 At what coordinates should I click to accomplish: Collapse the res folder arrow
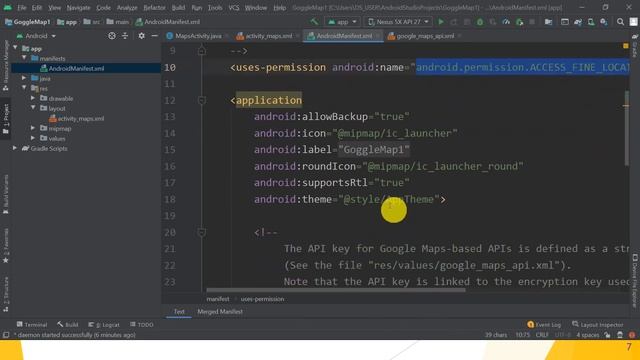tap(24, 88)
